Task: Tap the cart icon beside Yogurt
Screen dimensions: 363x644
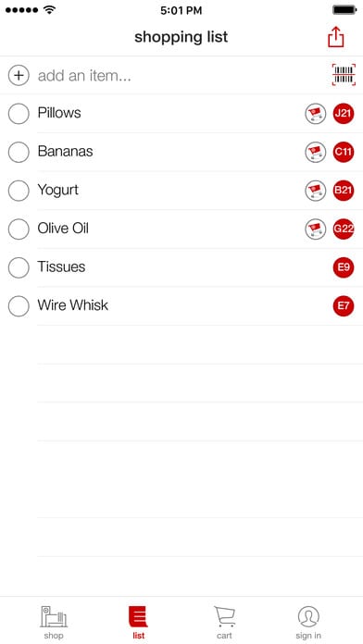Action: point(316,191)
